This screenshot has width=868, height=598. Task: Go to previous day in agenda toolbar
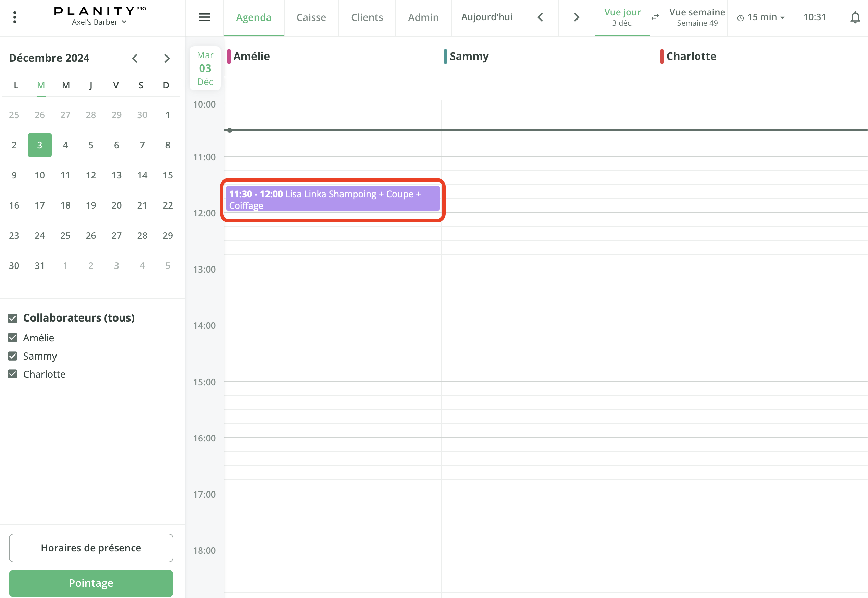pos(540,17)
